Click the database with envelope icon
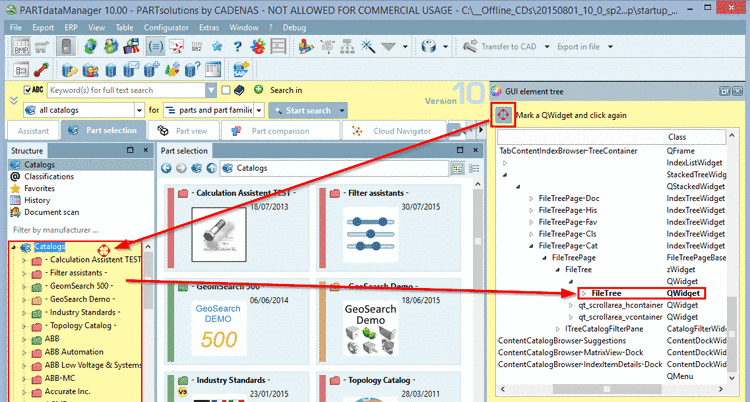 tap(131, 69)
